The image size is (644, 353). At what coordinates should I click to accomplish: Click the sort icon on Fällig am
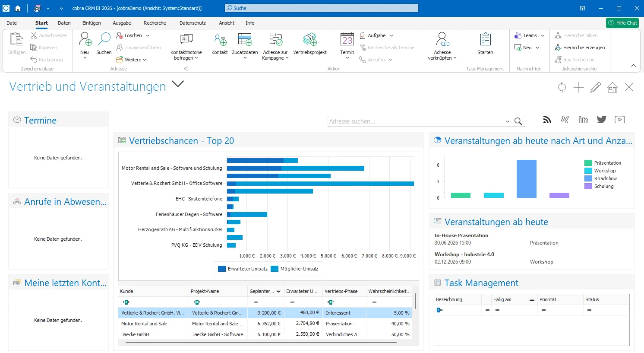click(531, 299)
